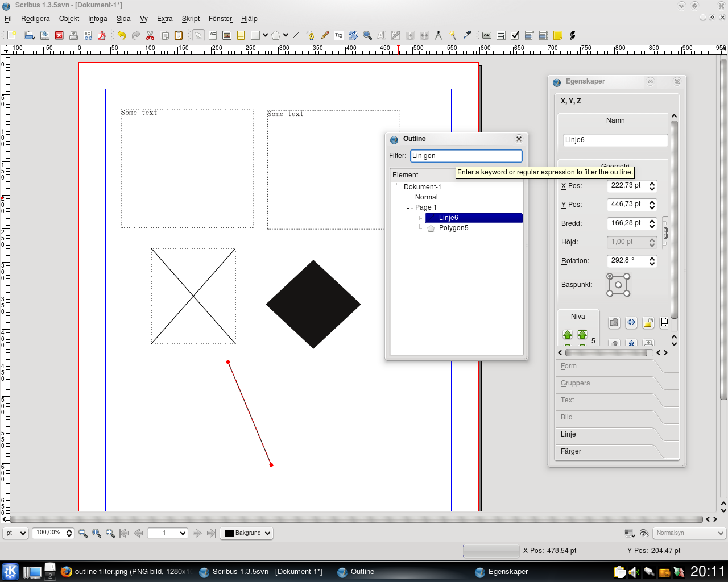Select the Insert Text Frame tool

pyautogui.click(x=213, y=35)
